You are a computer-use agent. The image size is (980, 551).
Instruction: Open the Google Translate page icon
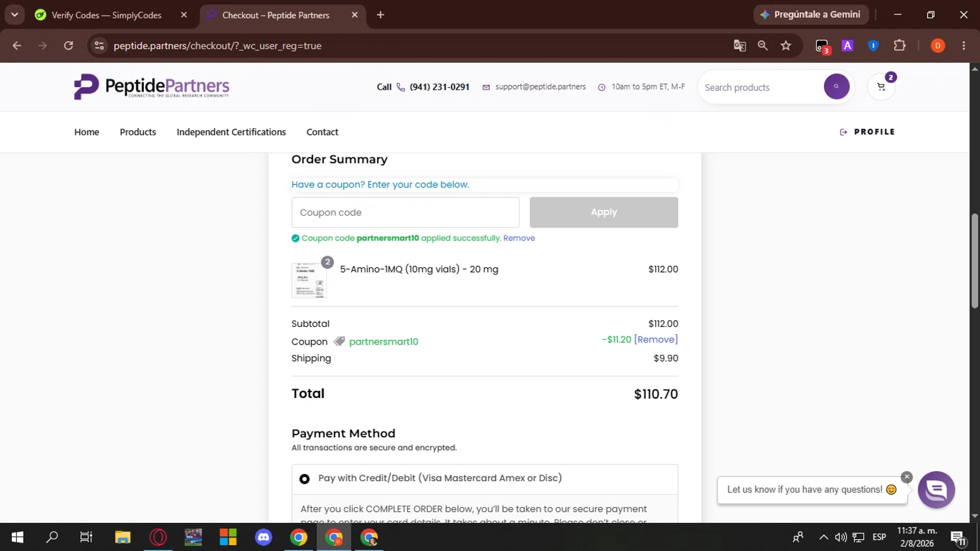[x=740, y=46]
